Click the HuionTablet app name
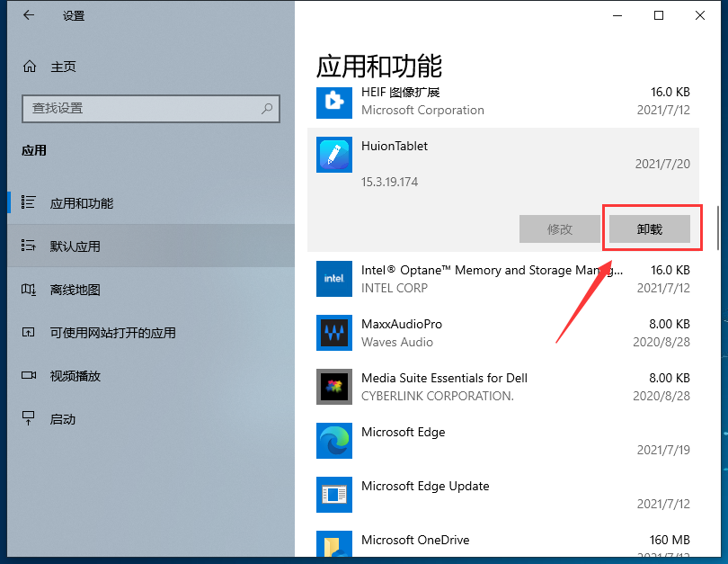The width and height of the screenshot is (728, 564). point(395,146)
